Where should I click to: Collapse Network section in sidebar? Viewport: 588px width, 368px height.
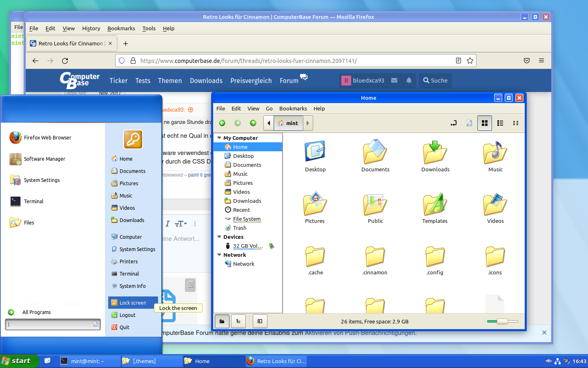coord(219,255)
